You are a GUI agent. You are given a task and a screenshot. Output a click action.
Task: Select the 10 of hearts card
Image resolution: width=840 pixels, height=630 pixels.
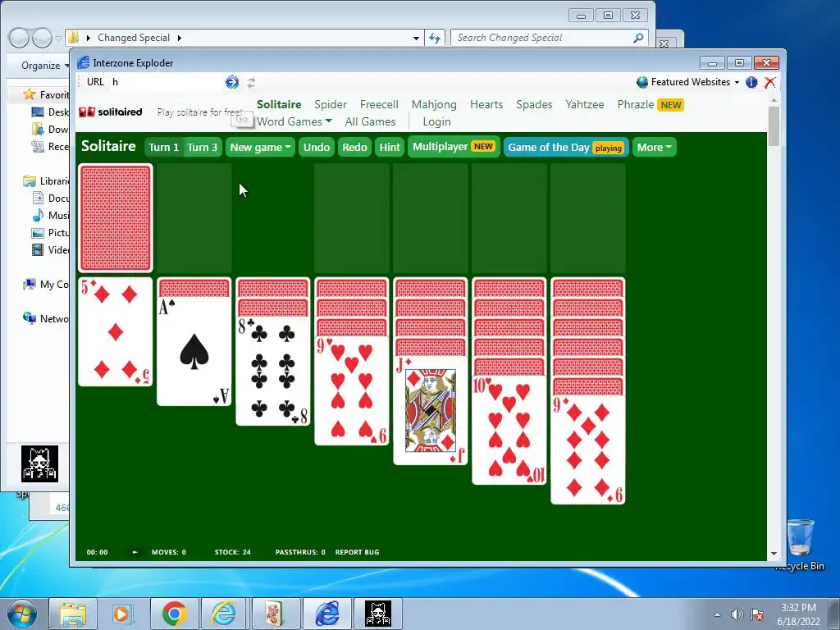[509, 430]
